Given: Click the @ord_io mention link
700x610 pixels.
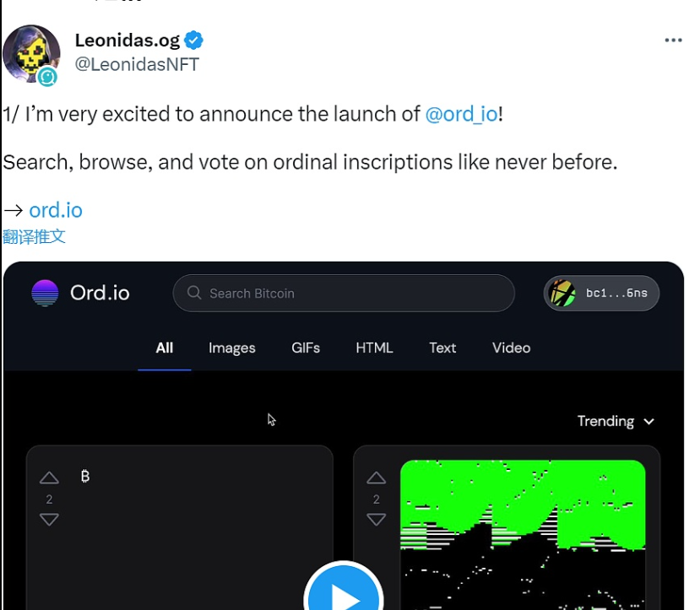Looking at the screenshot, I should tap(461, 114).
